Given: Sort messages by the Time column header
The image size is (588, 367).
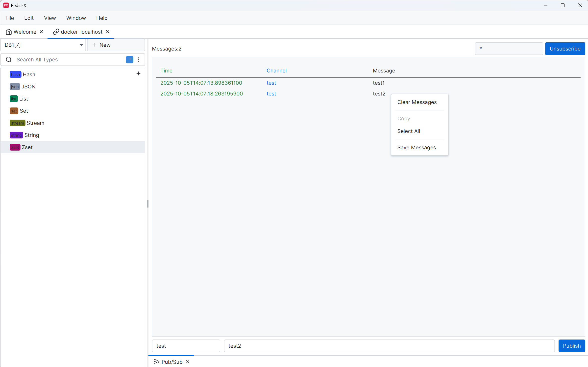Looking at the screenshot, I should [x=166, y=71].
